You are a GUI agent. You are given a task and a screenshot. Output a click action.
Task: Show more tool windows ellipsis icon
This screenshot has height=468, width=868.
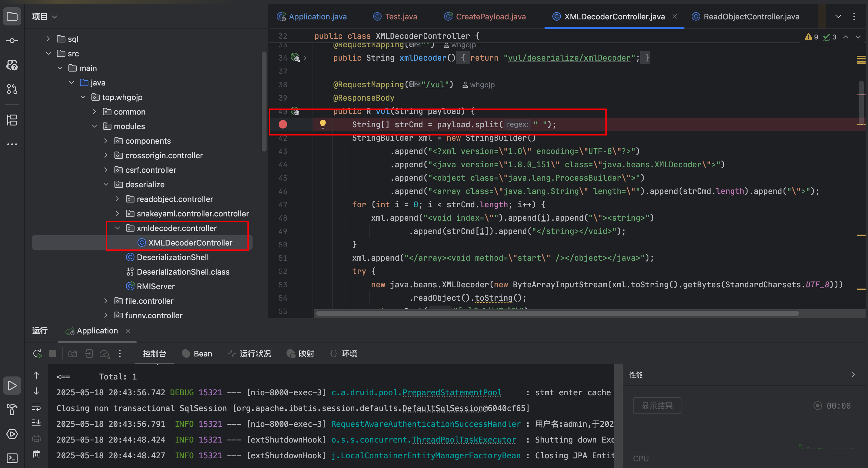12,144
